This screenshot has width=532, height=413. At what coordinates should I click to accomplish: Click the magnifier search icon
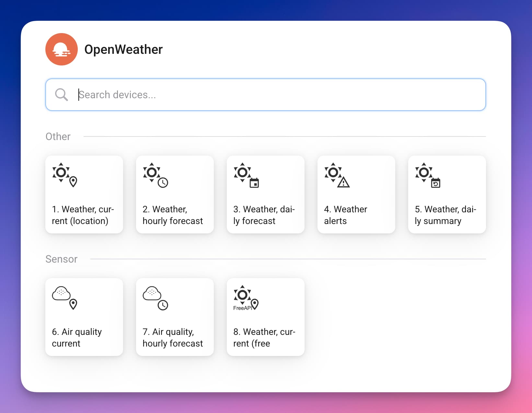[x=61, y=95]
